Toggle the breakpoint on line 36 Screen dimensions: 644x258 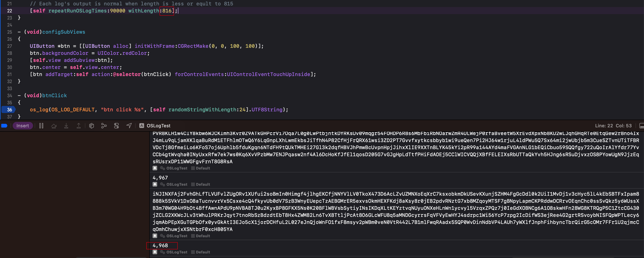(x=9, y=110)
